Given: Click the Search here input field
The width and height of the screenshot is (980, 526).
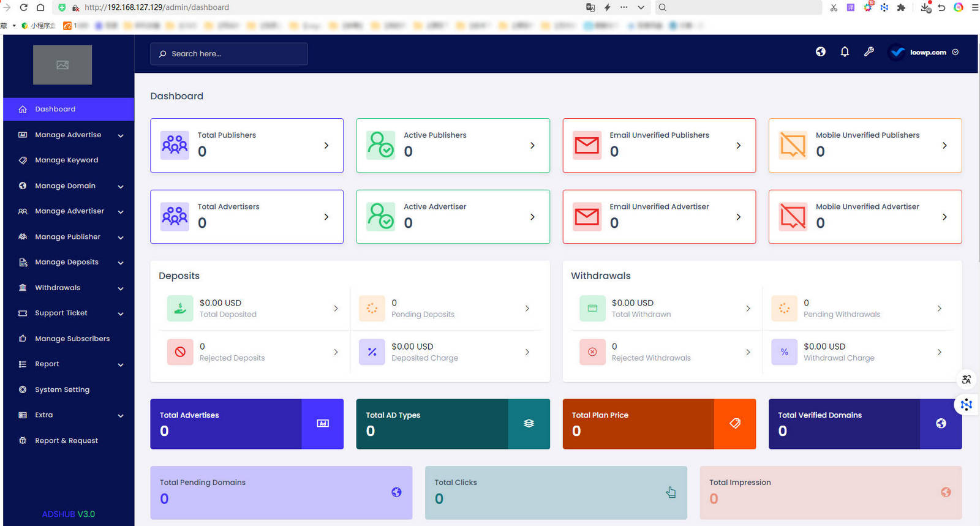Looking at the screenshot, I should coord(229,54).
